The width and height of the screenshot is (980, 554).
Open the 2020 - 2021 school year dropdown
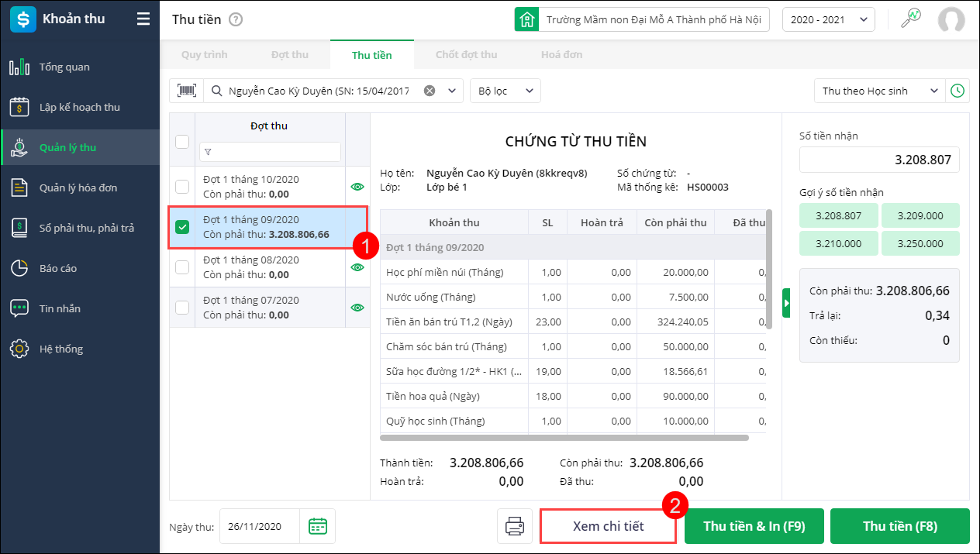point(828,19)
